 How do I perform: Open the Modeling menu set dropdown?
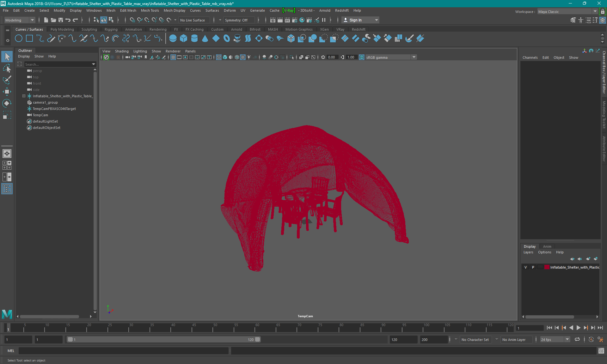[20, 20]
